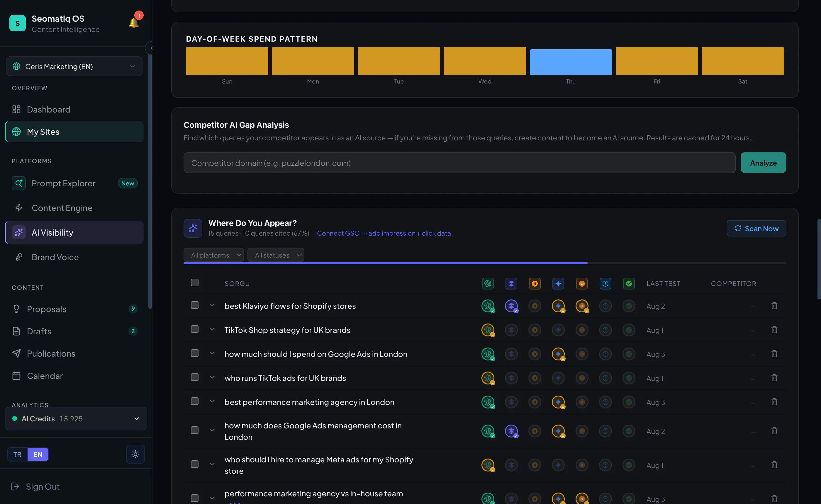This screenshot has width=821, height=504.
Task: Click ChatGPT status icon in Klaviyo flows row
Action: pos(488,306)
